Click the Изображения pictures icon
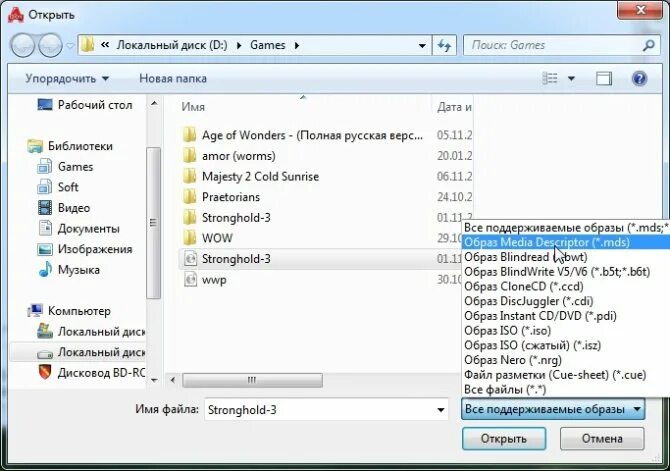 tap(45, 249)
